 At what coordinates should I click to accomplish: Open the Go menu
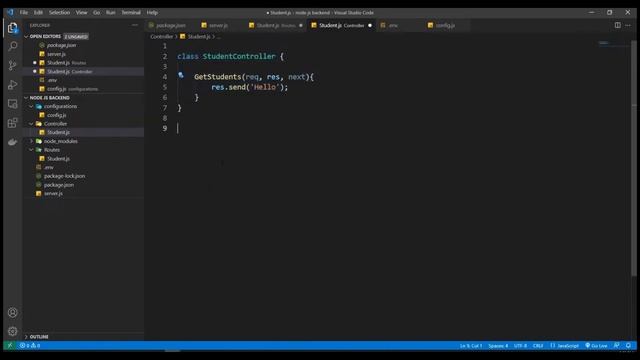coord(97,13)
